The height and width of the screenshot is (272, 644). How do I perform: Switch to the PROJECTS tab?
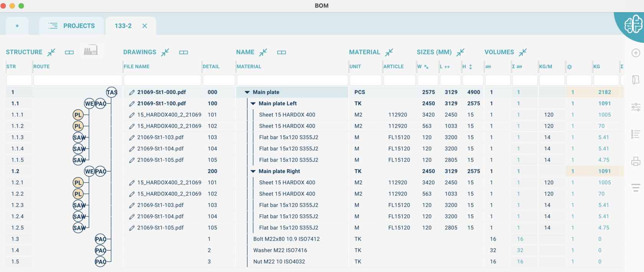72,26
